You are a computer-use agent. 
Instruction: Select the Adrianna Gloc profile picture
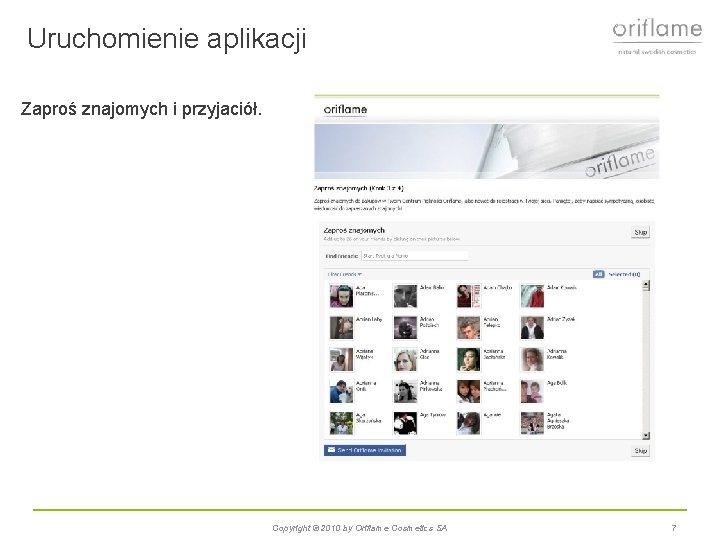(x=405, y=360)
